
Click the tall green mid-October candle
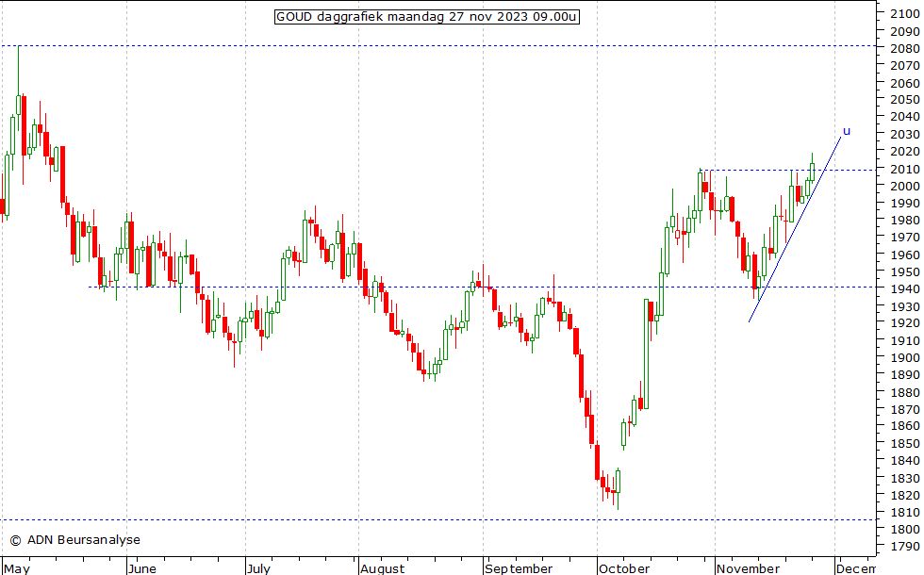648,353
